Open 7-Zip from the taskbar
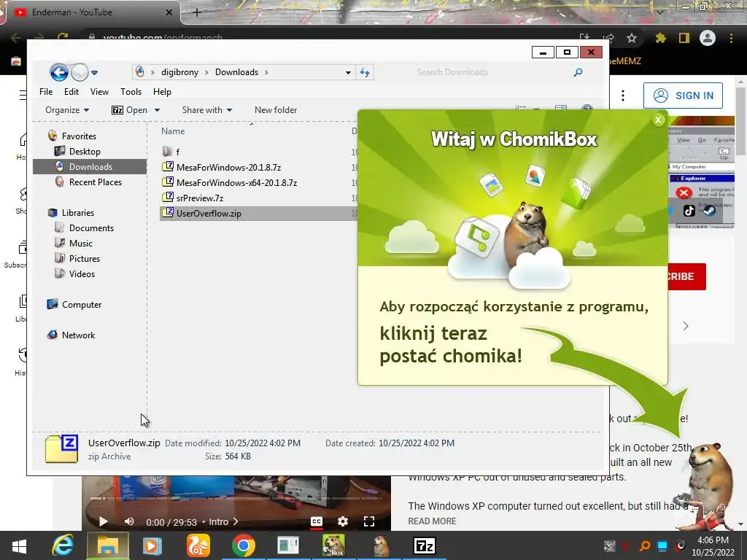Image resolution: width=747 pixels, height=560 pixels. pyautogui.click(x=424, y=546)
